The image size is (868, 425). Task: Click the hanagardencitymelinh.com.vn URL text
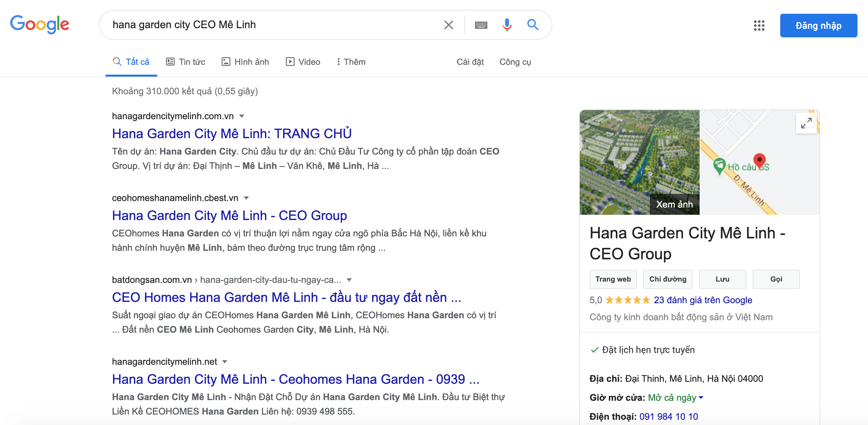click(173, 116)
